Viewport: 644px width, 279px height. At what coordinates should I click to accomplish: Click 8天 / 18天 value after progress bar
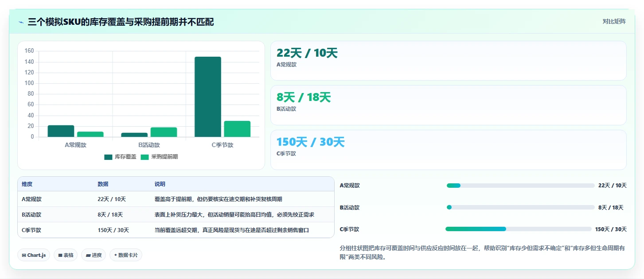[x=611, y=207]
